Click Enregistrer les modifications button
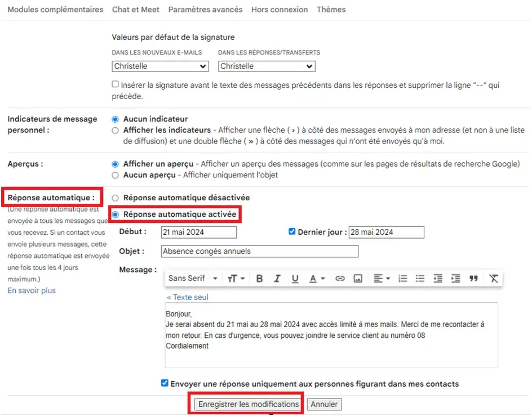This screenshot has width=532, height=416. 249,404
